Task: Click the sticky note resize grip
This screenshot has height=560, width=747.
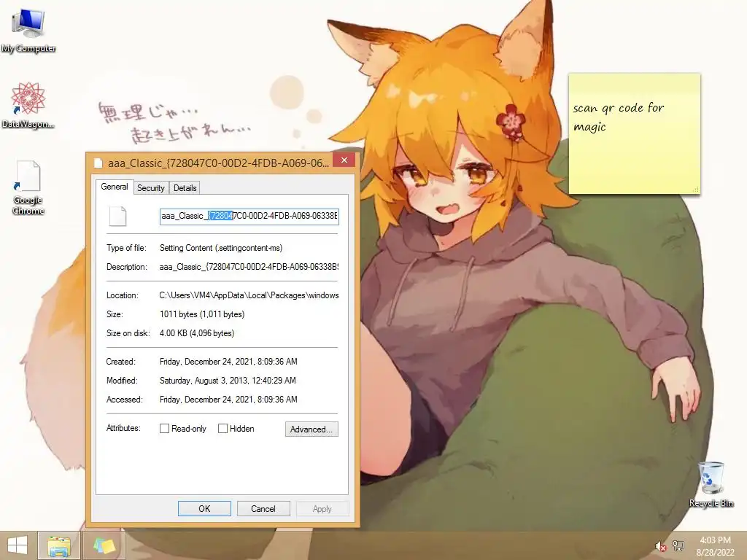Action: 695,190
